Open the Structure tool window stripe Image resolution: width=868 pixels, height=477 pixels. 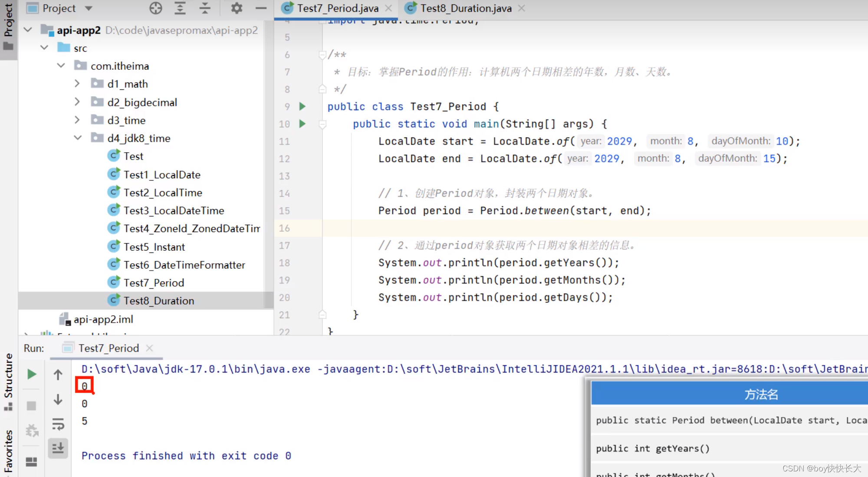pyautogui.click(x=8, y=382)
